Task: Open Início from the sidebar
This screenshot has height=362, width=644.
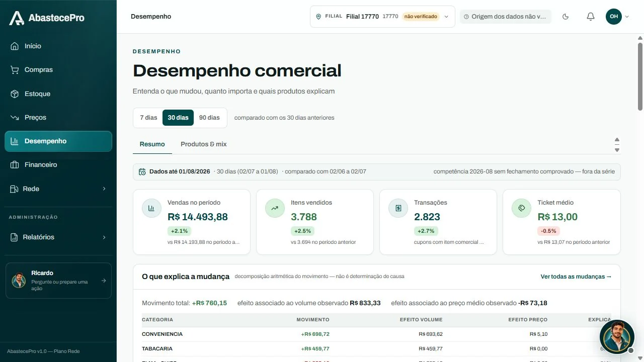Action: click(x=58, y=46)
